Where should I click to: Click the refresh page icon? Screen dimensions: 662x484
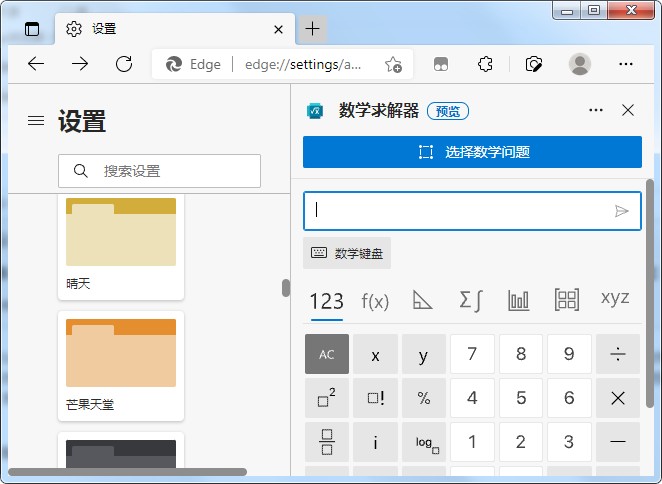pos(124,64)
